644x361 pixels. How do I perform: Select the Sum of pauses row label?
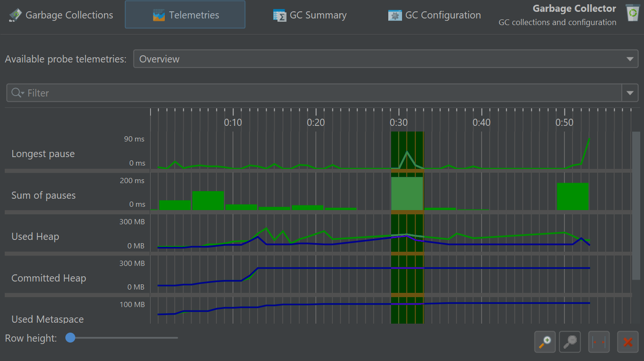[44, 195]
